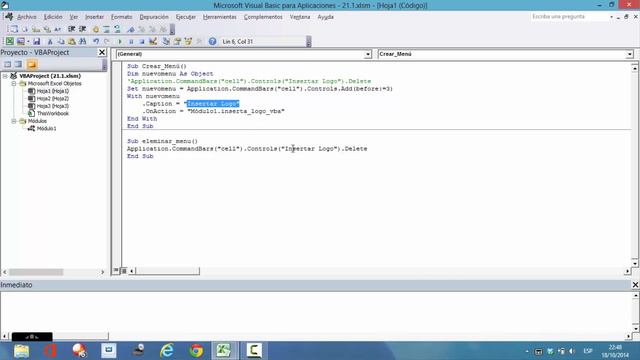Uncomment the selected block
The image size is (640, 360).
117,29
